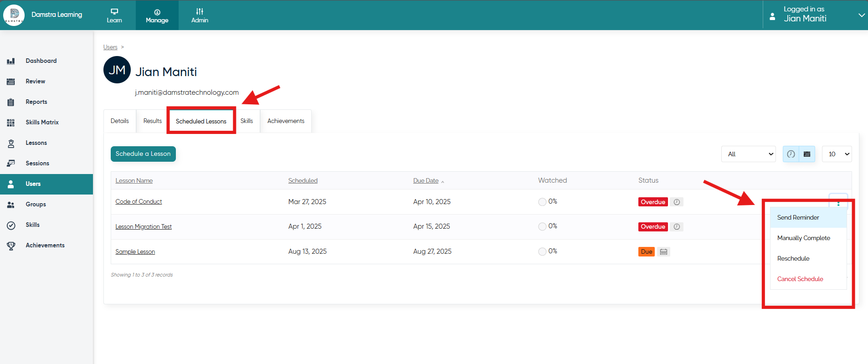Click the Sample Lesson watched progress circle
This screenshot has height=364, width=868.
click(x=542, y=251)
